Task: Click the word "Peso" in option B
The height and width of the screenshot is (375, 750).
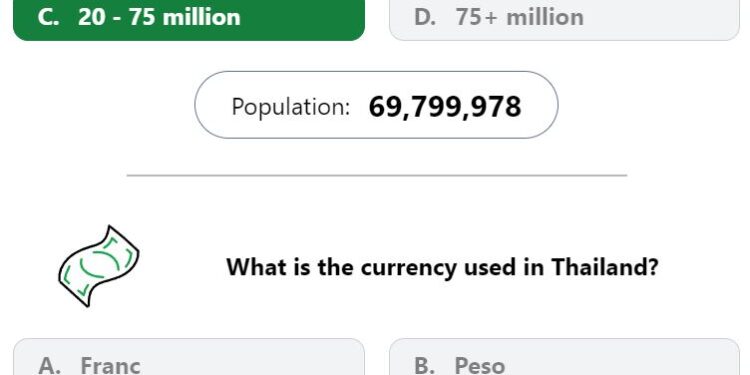Action: (480, 366)
